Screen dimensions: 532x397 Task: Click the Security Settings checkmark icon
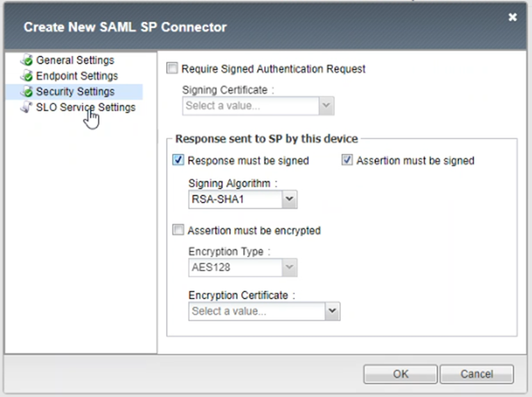[x=27, y=92]
